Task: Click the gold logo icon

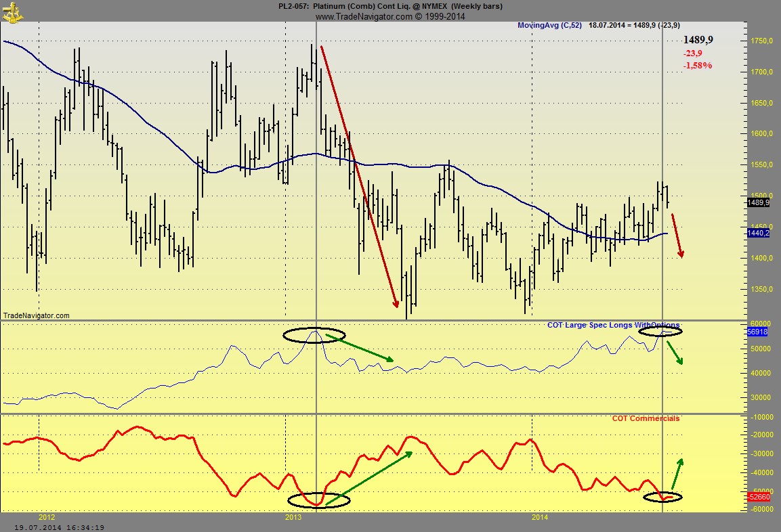Action: [x=13, y=12]
